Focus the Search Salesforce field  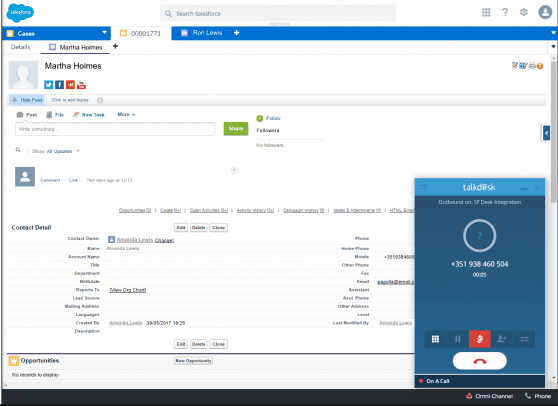tap(278, 14)
